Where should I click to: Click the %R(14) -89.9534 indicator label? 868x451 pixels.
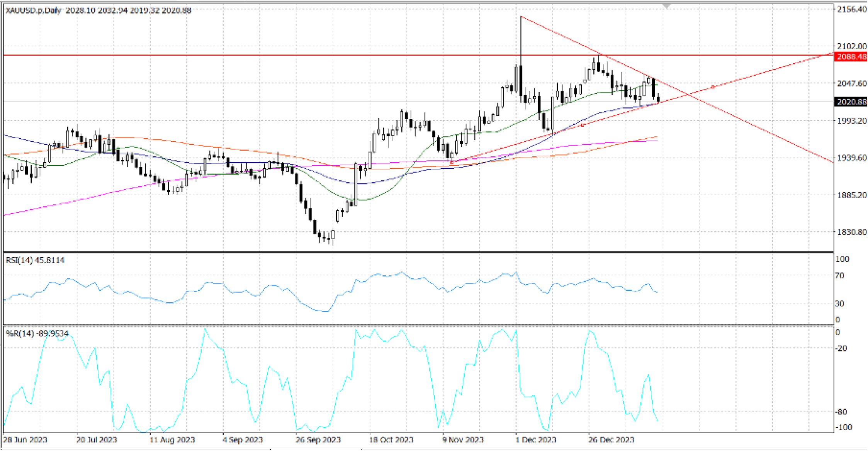pos(37,333)
